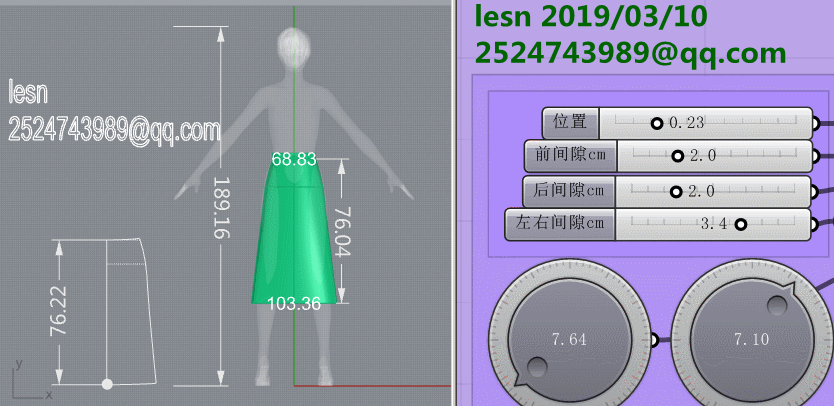
Task: Click the control knob showing 7.10
Action: click(x=752, y=340)
